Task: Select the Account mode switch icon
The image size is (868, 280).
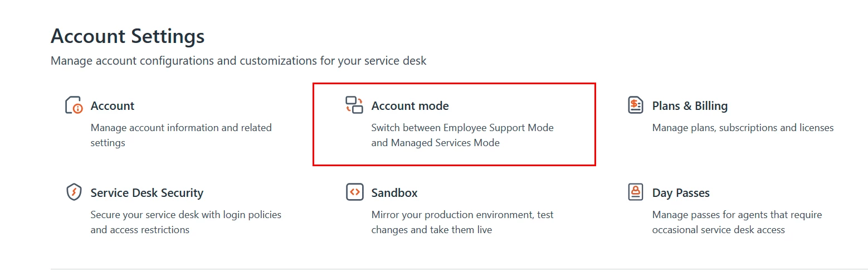Action: pos(354,105)
